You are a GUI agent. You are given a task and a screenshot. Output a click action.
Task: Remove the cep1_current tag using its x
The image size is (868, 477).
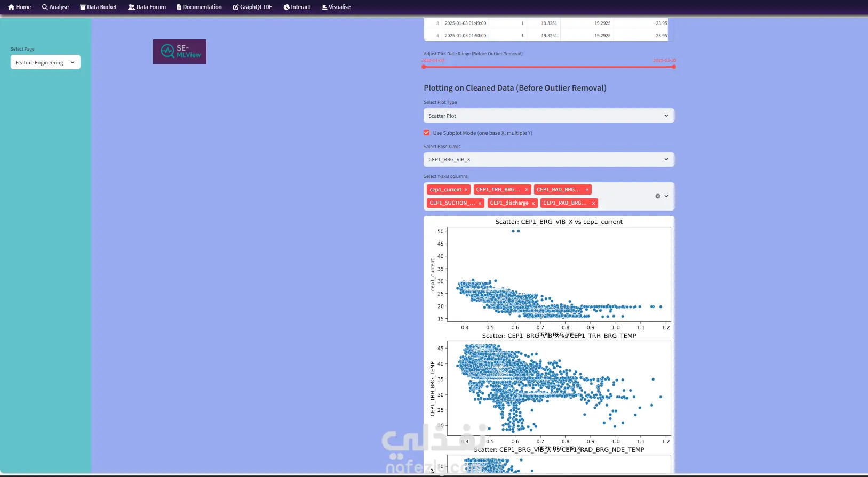tap(466, 190)
